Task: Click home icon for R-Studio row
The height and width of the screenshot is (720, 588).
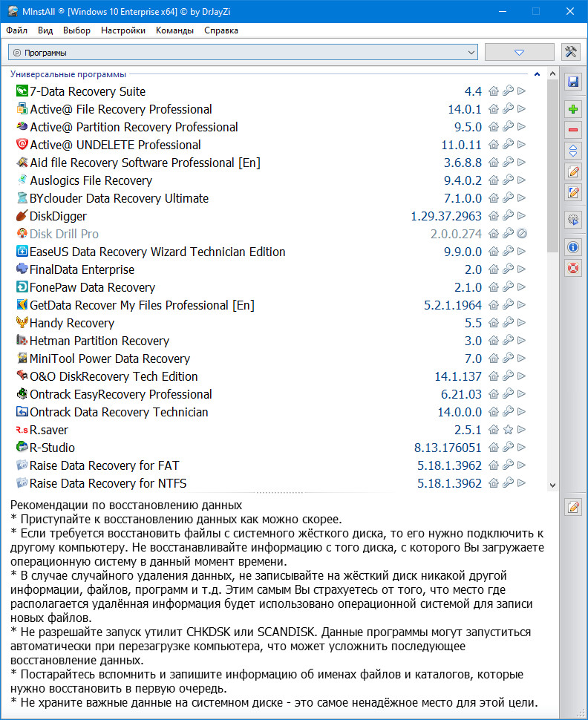Action: pos(494,448)
